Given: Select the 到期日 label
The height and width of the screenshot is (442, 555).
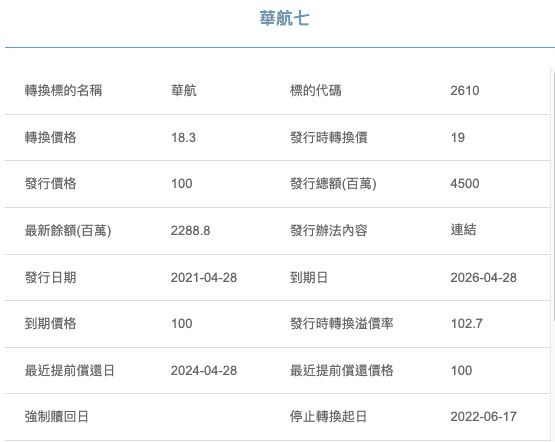Looking at the screenshot, I should pyautogui.click(x=309, y=277).
